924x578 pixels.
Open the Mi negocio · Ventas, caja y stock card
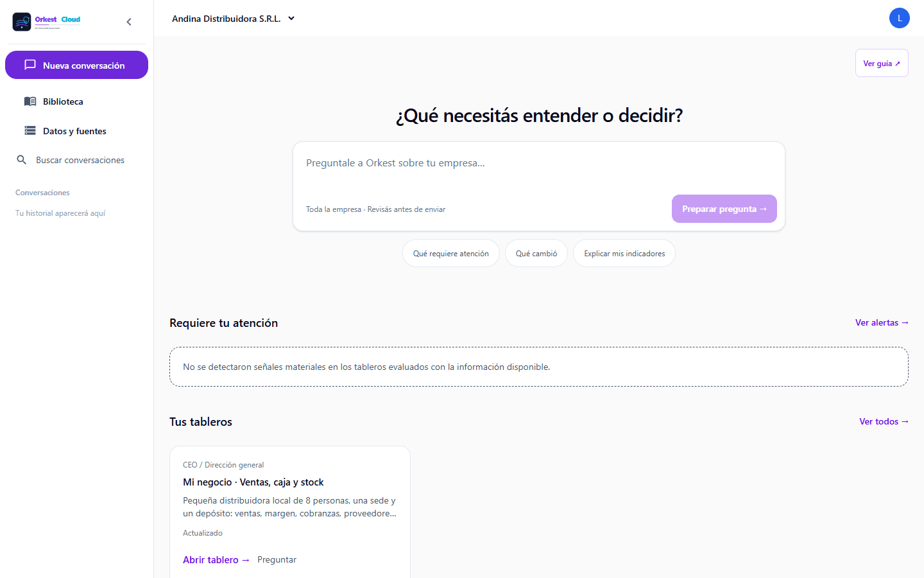pyautogui.click(x=290, y=512)
